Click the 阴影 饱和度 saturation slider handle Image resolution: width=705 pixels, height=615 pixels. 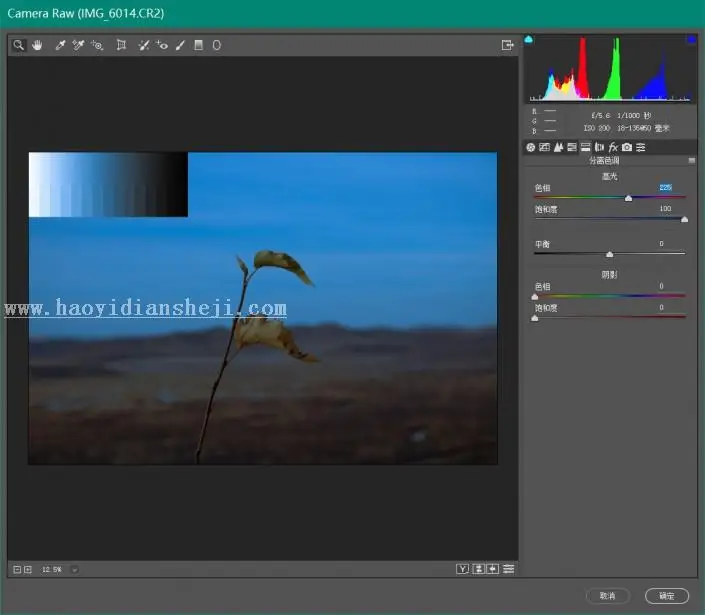point(535,318)
